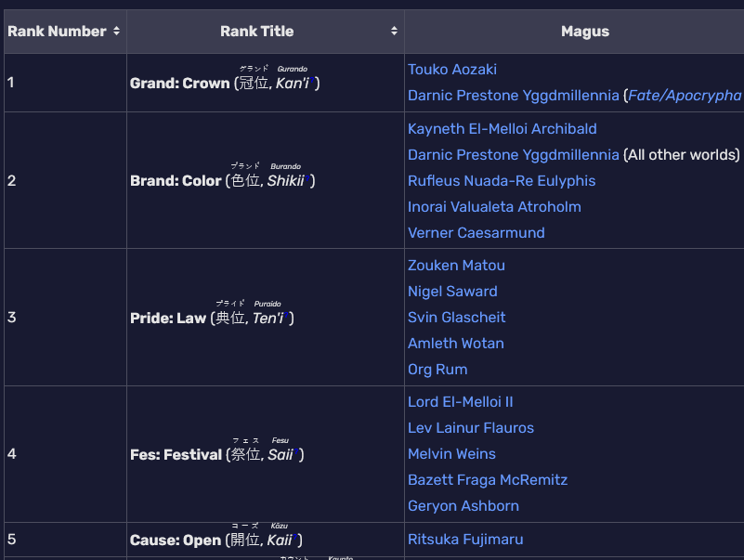Open Darnic Prestone Yggdmillennia link in Brand row
Viewport: 744px width, 560px height.
(x=514, y=155)
